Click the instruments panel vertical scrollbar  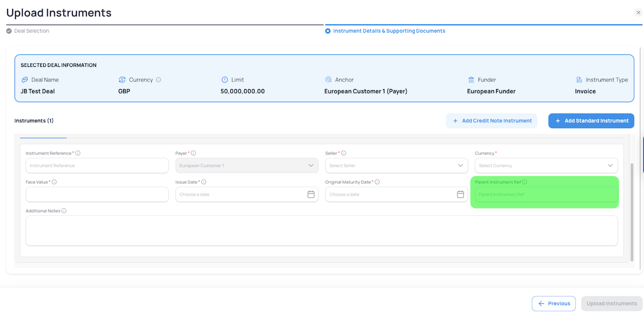pos(632,212)
